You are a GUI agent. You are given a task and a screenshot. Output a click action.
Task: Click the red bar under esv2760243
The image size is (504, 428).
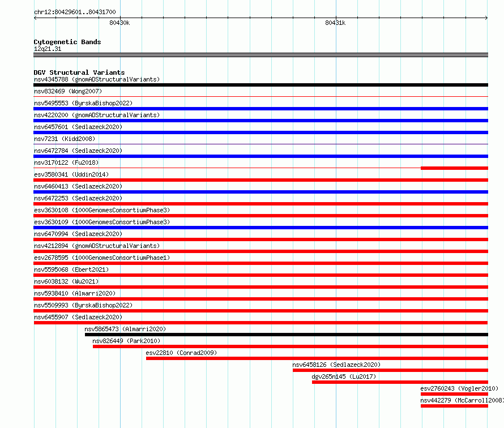pyautogui.click(x=454, y=394)
